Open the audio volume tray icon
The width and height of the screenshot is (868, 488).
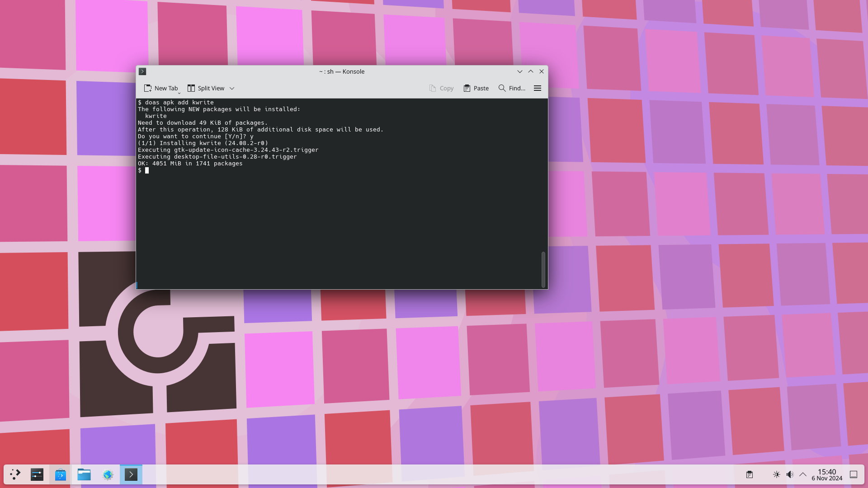tap(790, 474)
